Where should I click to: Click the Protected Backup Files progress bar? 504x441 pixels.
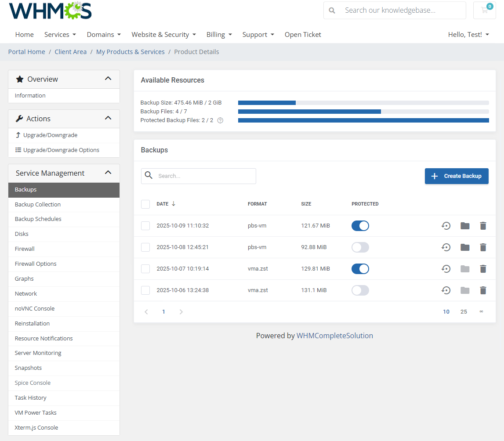pos(363,120)
